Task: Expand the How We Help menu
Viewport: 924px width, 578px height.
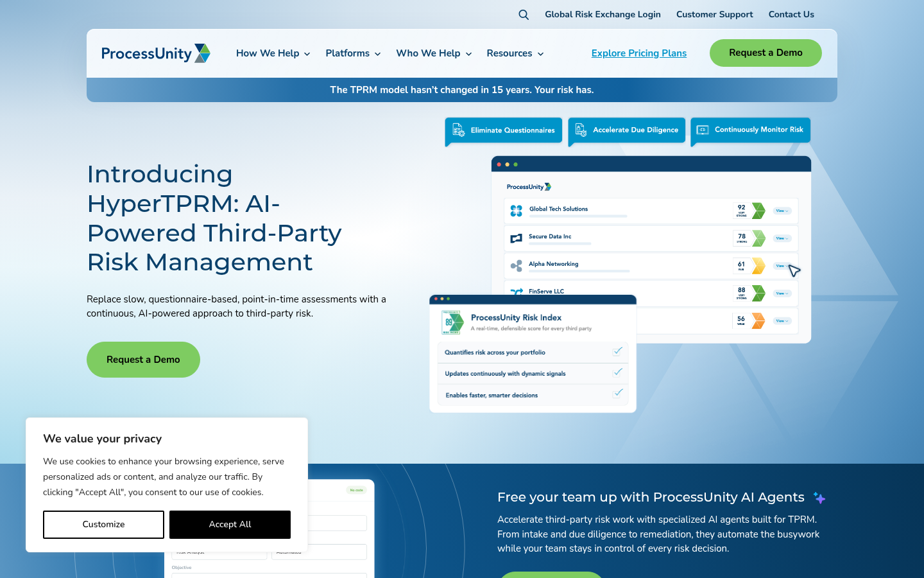Action: coord(273,53)
